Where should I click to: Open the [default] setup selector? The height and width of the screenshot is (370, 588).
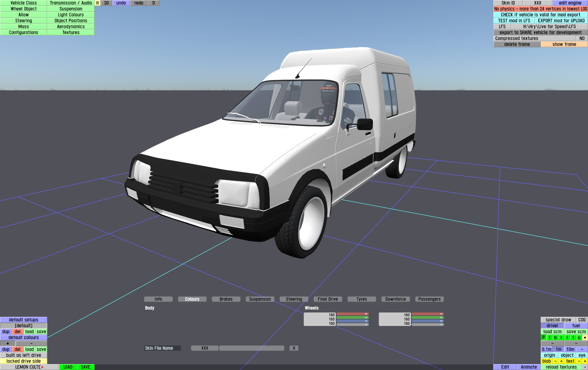24,326
